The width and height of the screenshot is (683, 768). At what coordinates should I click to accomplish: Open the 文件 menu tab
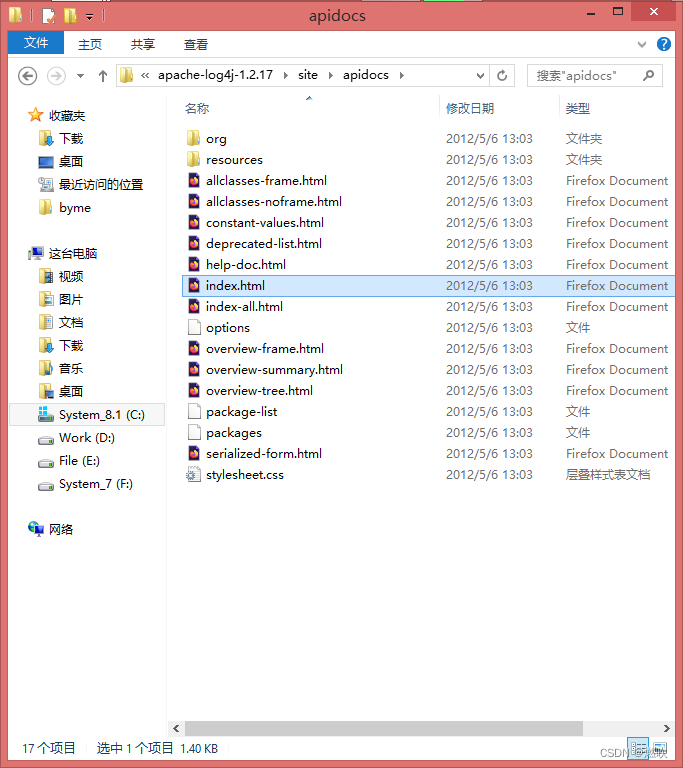click(x=36, y=43)
